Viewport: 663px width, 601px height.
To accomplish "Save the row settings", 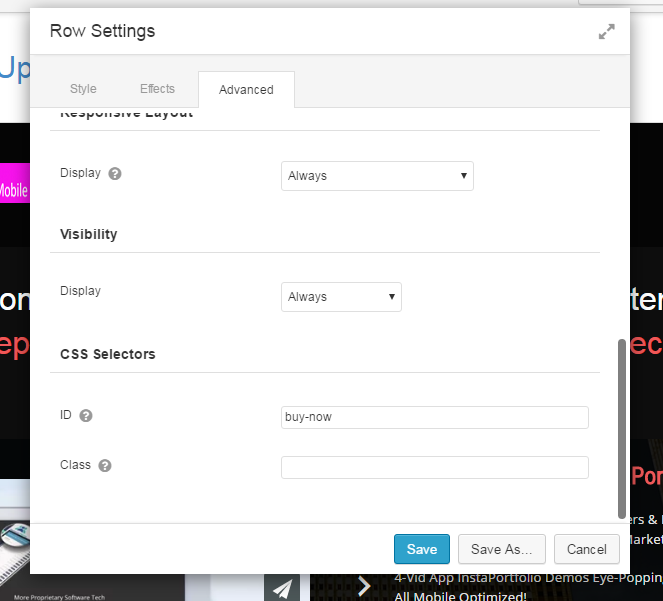I will pyautogui.click(x=421, y=549).
